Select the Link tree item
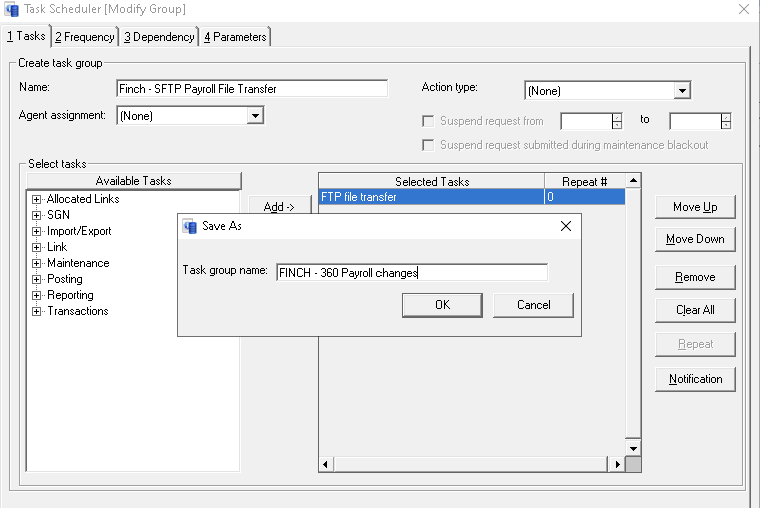The height and width of the screenshot is (508, 760). click(x=57, y=247)
